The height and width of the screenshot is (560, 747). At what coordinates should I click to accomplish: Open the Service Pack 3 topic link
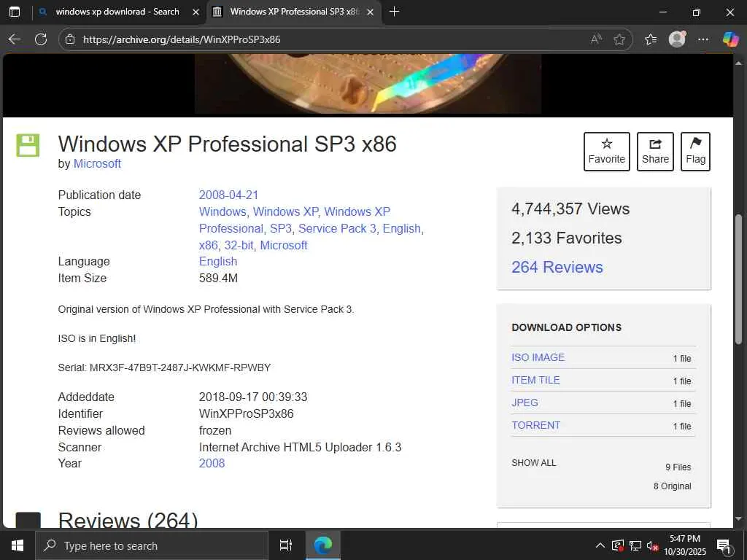point(337,228)
